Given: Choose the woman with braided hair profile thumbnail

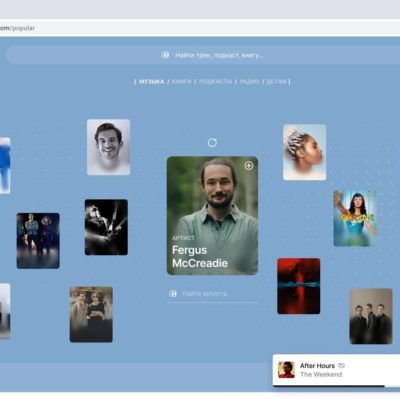Looking at the screenshot, I should tap(305, 152).
